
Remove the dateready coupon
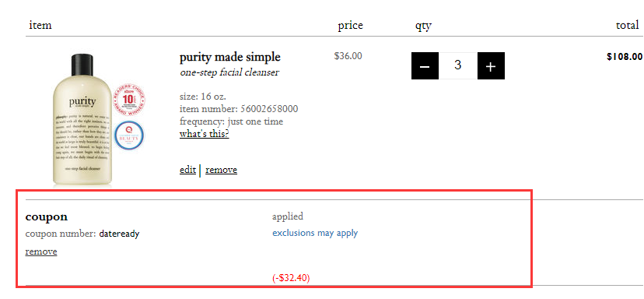pyautogui.click(x=41, y=252)
